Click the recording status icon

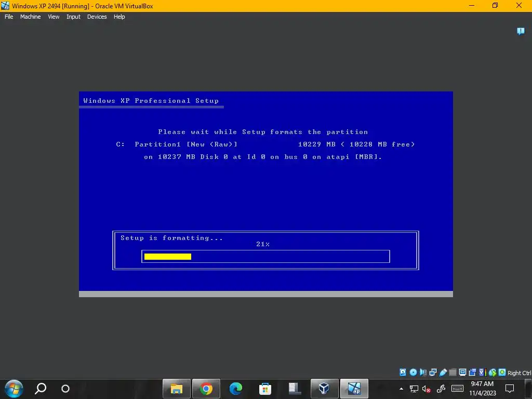[x=472, y=372]
